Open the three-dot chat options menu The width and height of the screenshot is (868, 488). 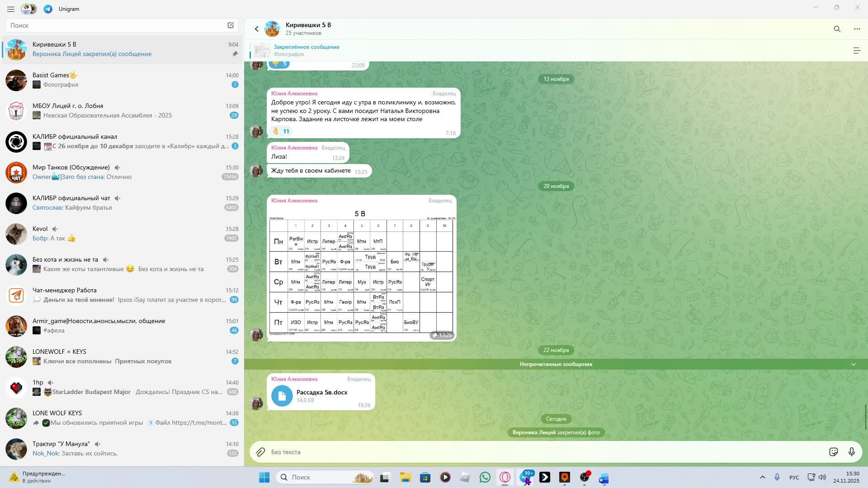857,29
